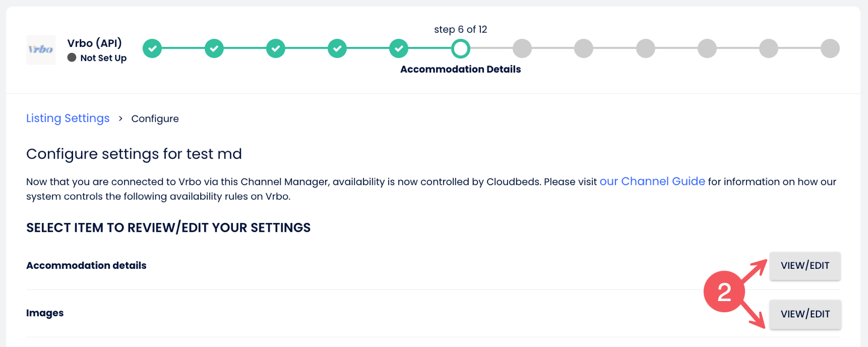The width and height of the screenshot is (868, 347).
Task: Click VIEW/EDIT for Images
Action: pyautogui.click(x=805, y=314)
